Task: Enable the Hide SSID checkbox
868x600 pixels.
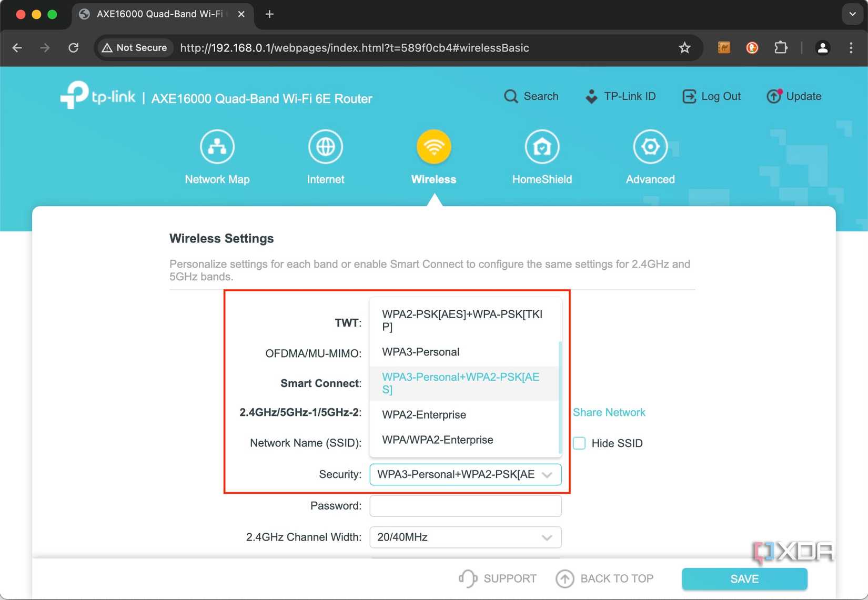Action: coord(579,443)
